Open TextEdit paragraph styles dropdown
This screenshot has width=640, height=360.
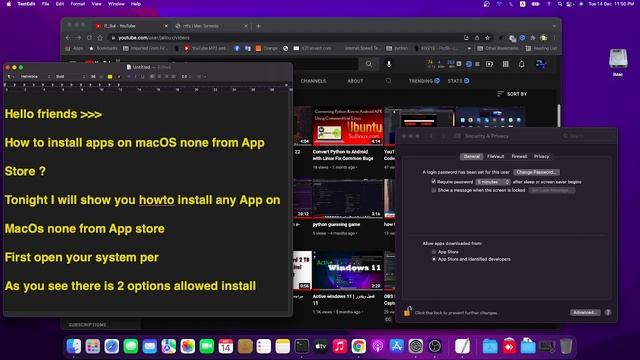[10, 76]
